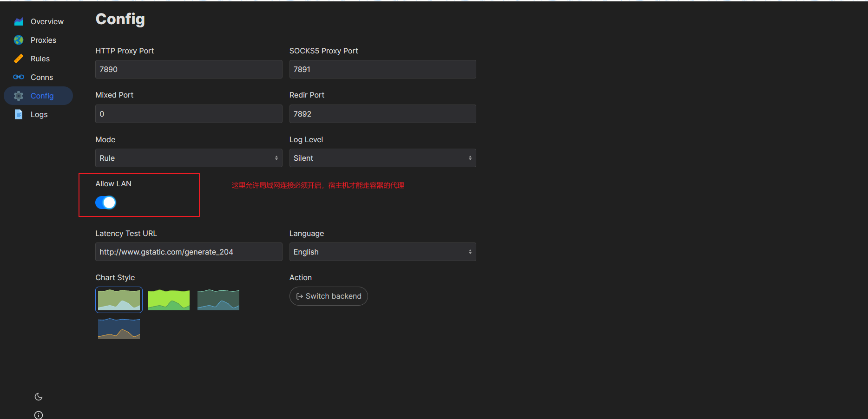
Task: Open the About info icon
Action: coord(39,415)
